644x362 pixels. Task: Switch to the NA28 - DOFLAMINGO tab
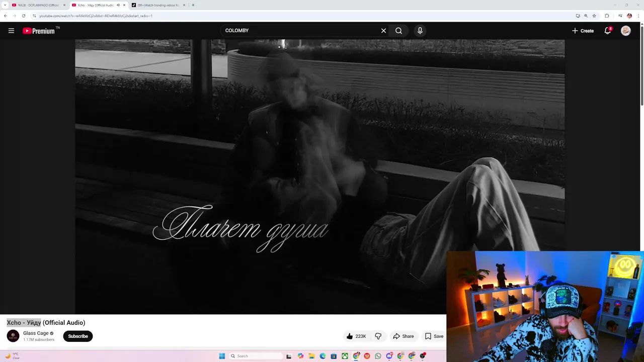38,5
